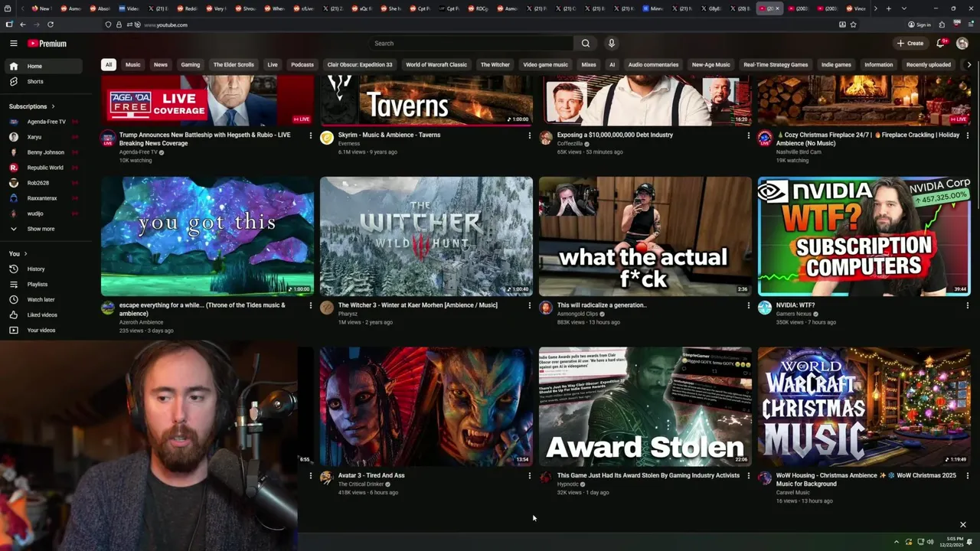Play the WoW Christmas Music thumbnail
The image size is (980, 551).
(864, 406)
